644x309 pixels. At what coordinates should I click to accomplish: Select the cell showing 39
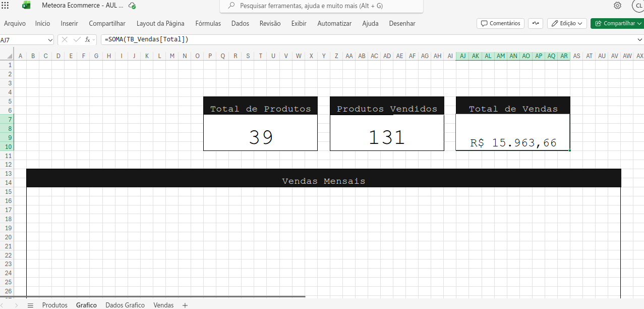(x=260, y=133)
